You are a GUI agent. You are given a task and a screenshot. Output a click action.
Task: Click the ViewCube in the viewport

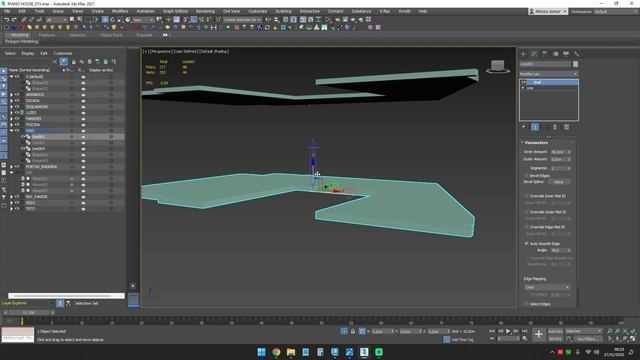point(498,66)
